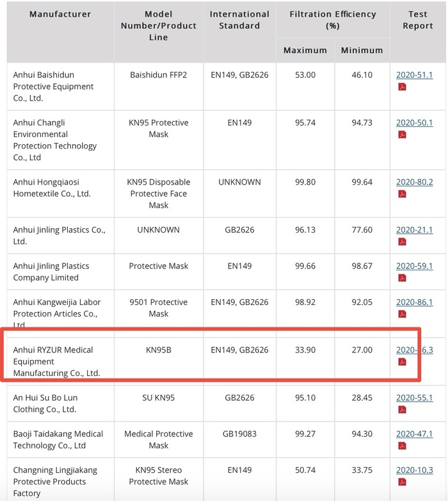This screenshot has height=501, width=448.
Task: Select KN95B model cell
Action: [x=159, y=361]
